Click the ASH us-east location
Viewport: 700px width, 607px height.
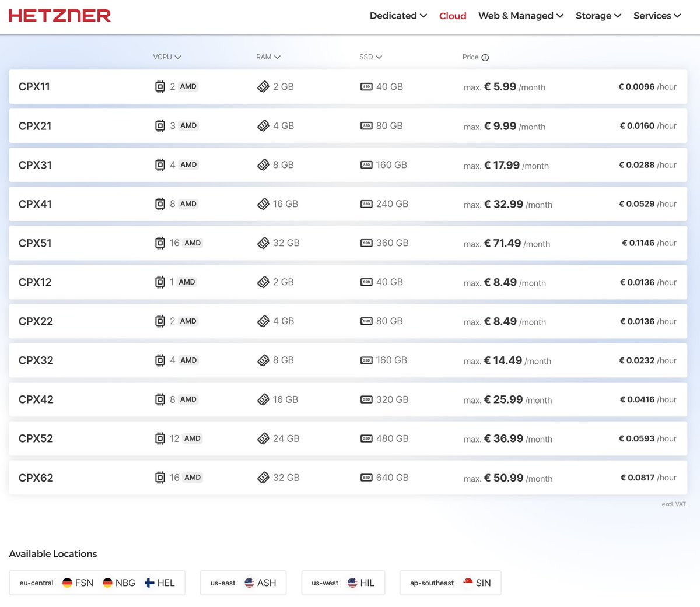[260, 583]
